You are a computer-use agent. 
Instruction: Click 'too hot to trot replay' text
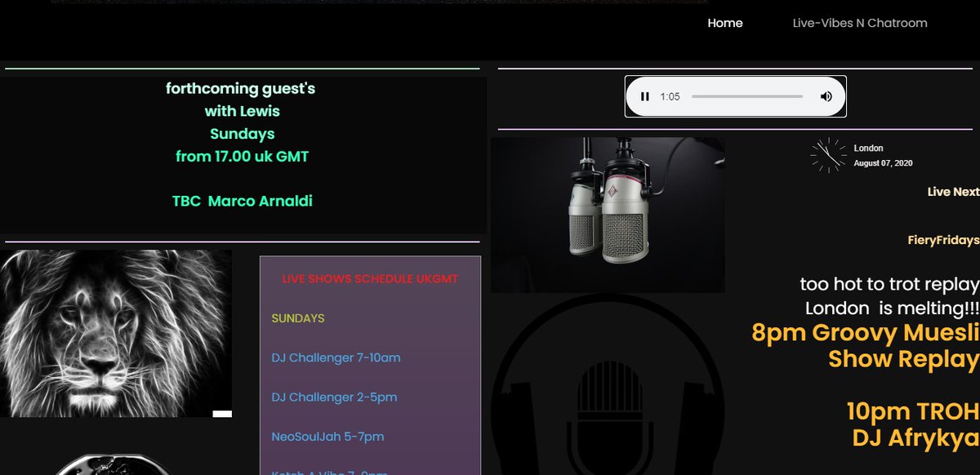889,285
